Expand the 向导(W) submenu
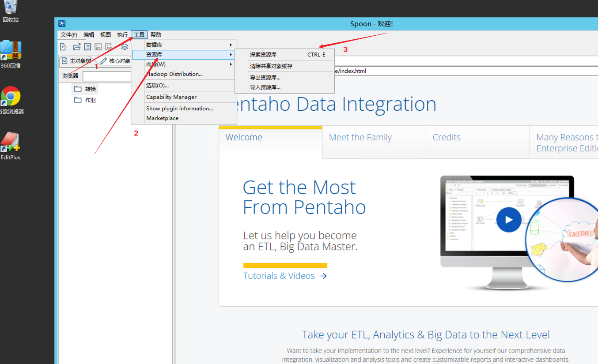598x364 pixels. pos(184,64)
